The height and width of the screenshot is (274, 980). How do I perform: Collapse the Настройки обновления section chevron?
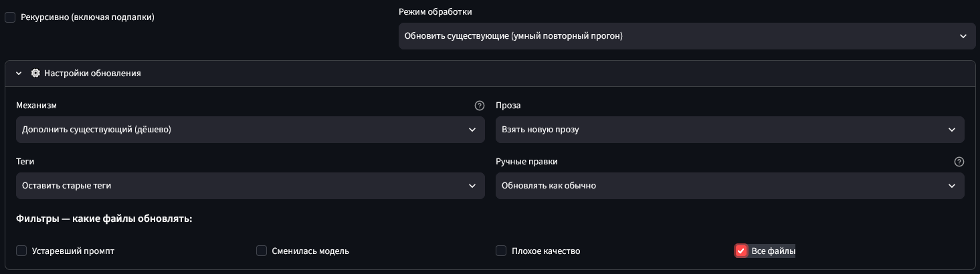coord(19,73)
